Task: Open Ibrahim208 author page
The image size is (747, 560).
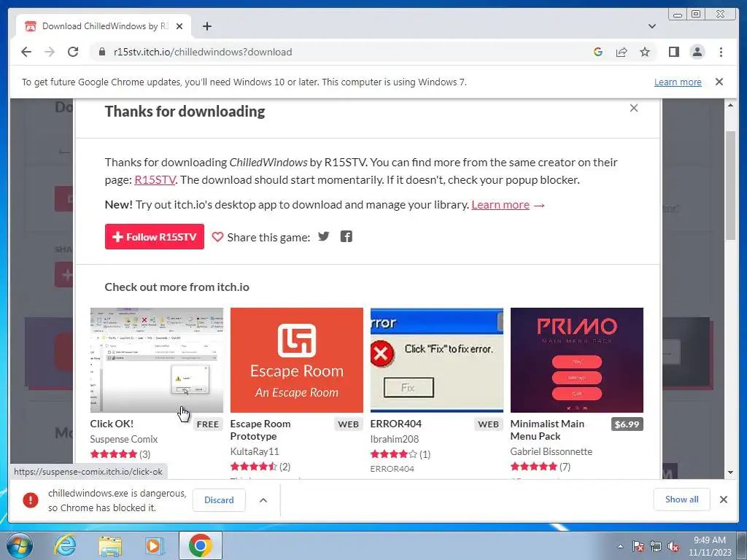Action: [x=395, y=439]
